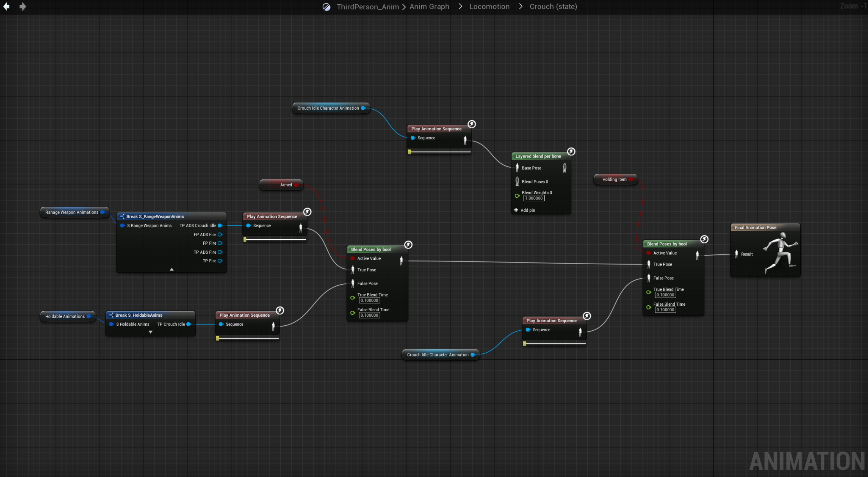Image resolution: width=868 pixels, height=477 pixels.
Task: Click Add pin plus icon on Layered blend node
Action: [516, 210]
